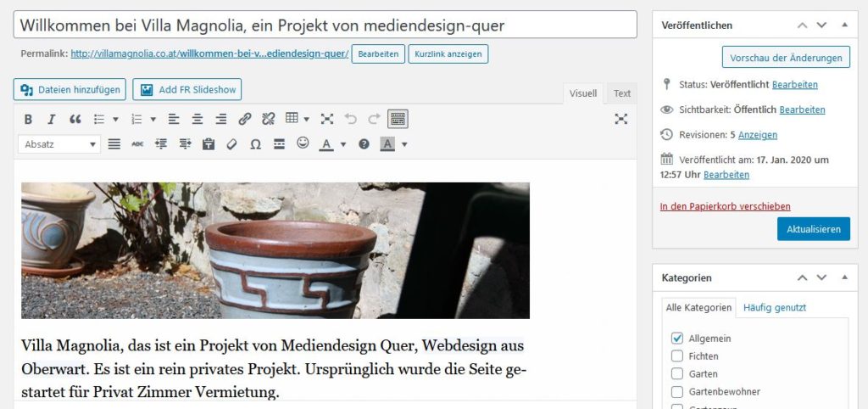Justify the text alignment

click(114, 144)
